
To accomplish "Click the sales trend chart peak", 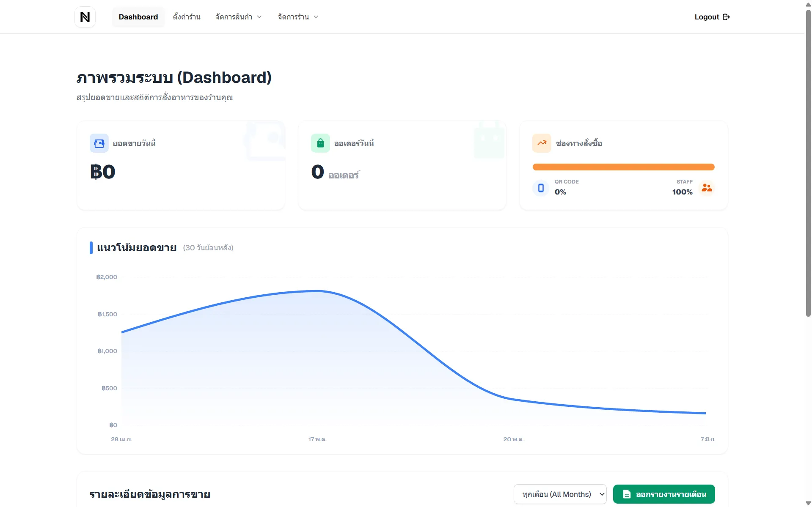I will click(x=317, y=291).
